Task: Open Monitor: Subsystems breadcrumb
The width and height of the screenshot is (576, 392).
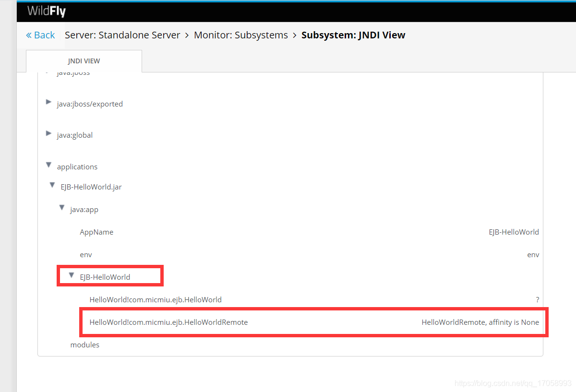Action: tap(241, 35)
